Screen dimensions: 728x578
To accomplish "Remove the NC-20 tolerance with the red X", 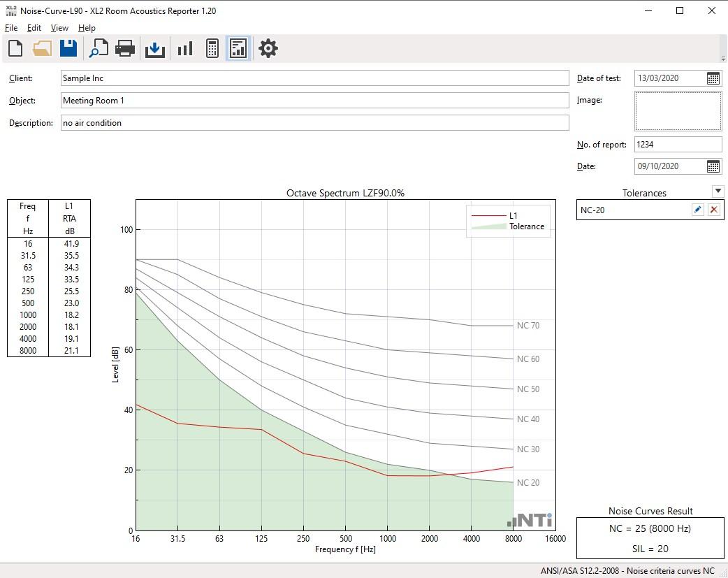I will click(x=713, y=210).
